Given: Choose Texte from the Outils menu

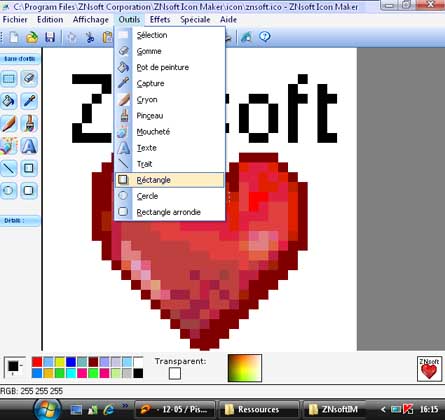Looking at the screenshot, I should (170, 148).
